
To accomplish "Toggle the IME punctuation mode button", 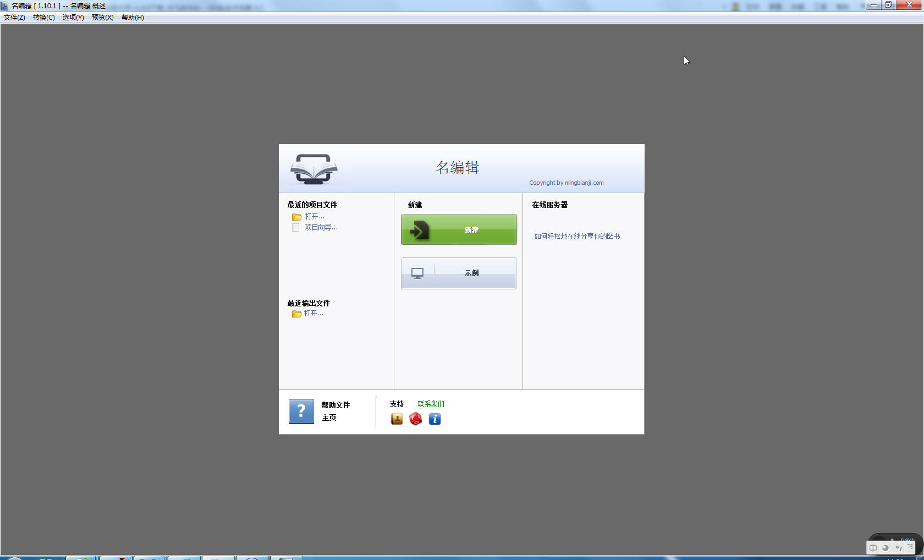I will pos(898,548).
